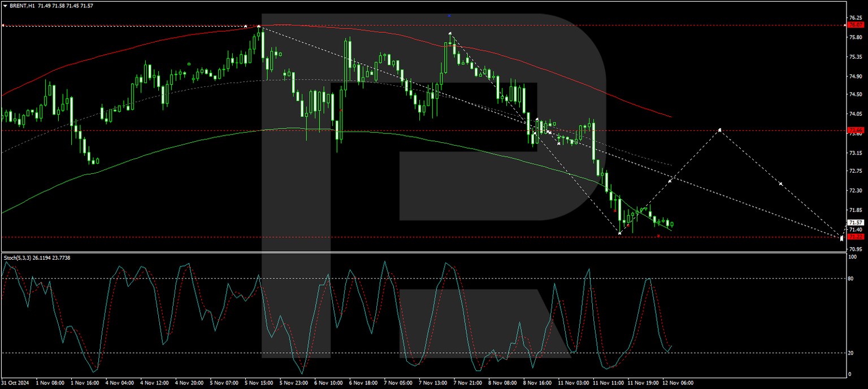
Task: Select the red 73.66 price level label
Action: 856,130
